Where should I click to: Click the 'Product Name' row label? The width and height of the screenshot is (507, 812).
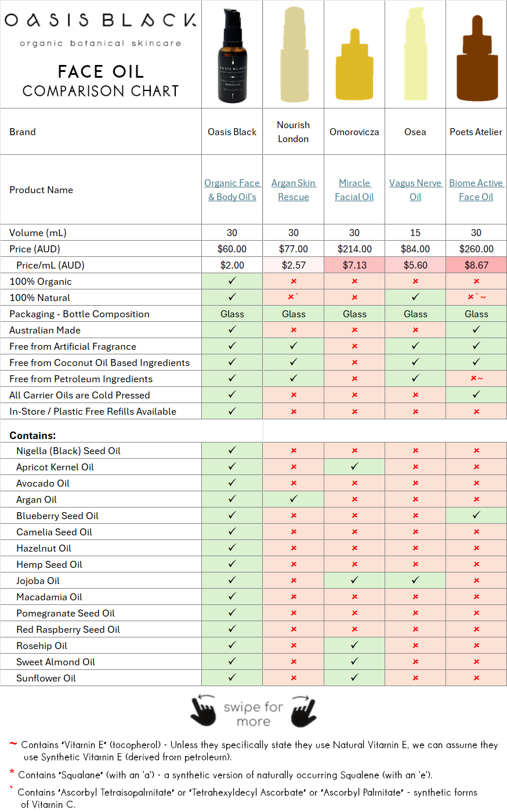pos(41,190)
